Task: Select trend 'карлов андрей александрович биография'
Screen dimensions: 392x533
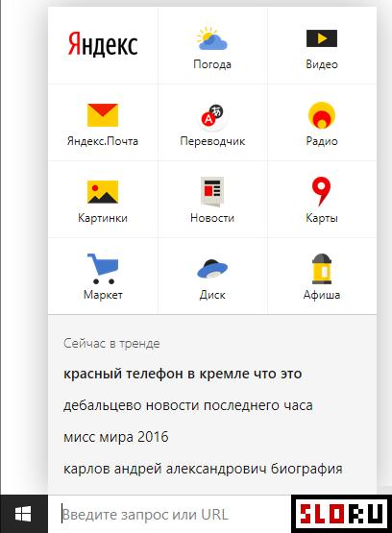Action: point(203,469)
